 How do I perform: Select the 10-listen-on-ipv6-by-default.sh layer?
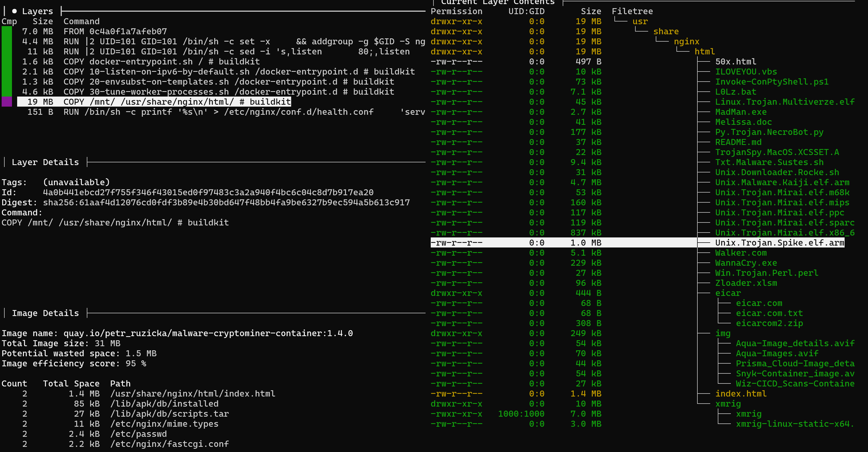click(218, 72)
